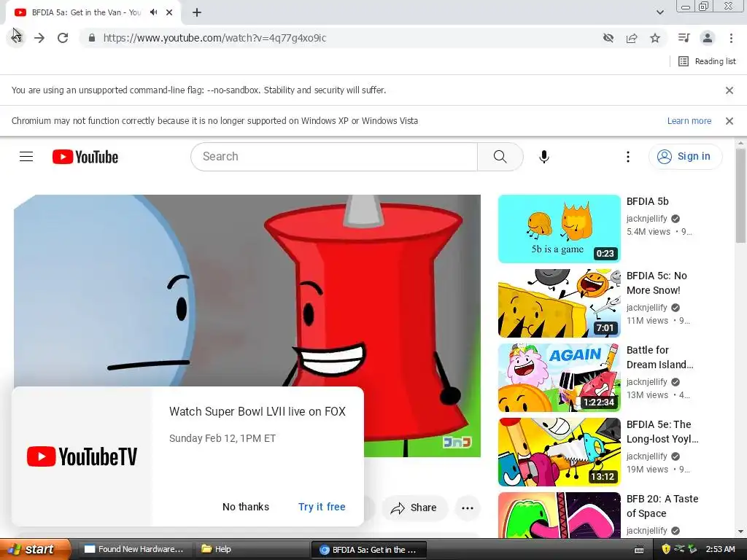Click the title text 'BFDIA 5b'
Screen dimensions: 747x560
pos(648,201)
